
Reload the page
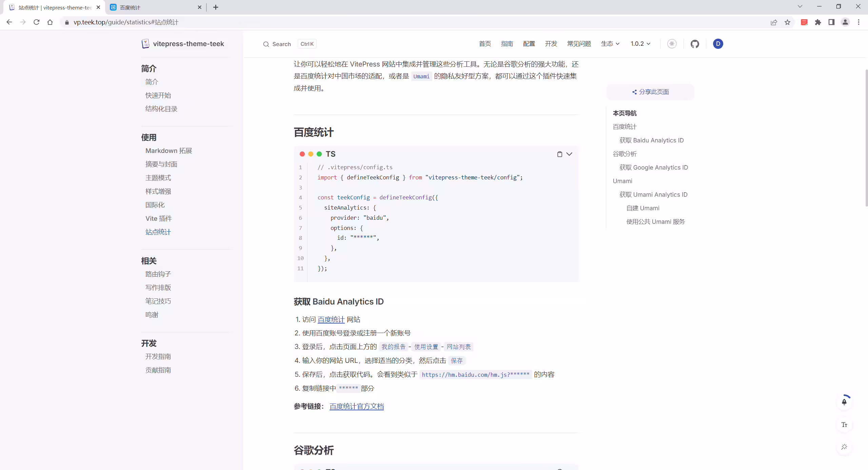pyautogui.click(x=36, y=22)
